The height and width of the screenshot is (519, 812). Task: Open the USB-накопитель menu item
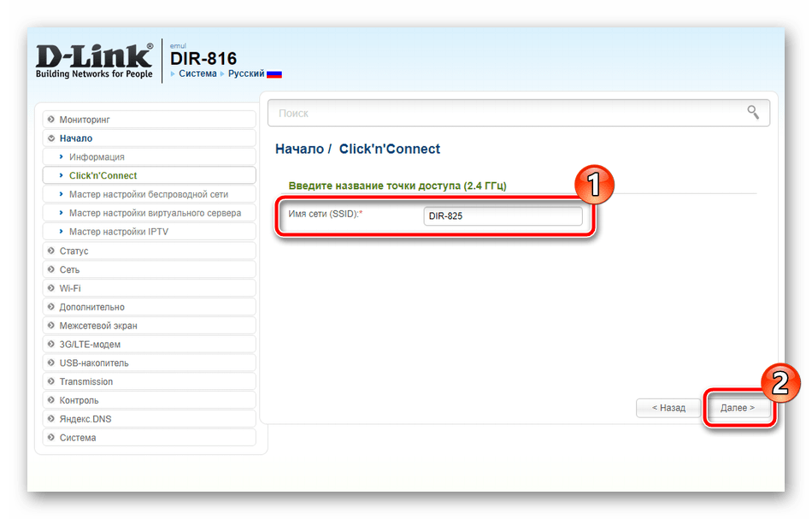149,363
